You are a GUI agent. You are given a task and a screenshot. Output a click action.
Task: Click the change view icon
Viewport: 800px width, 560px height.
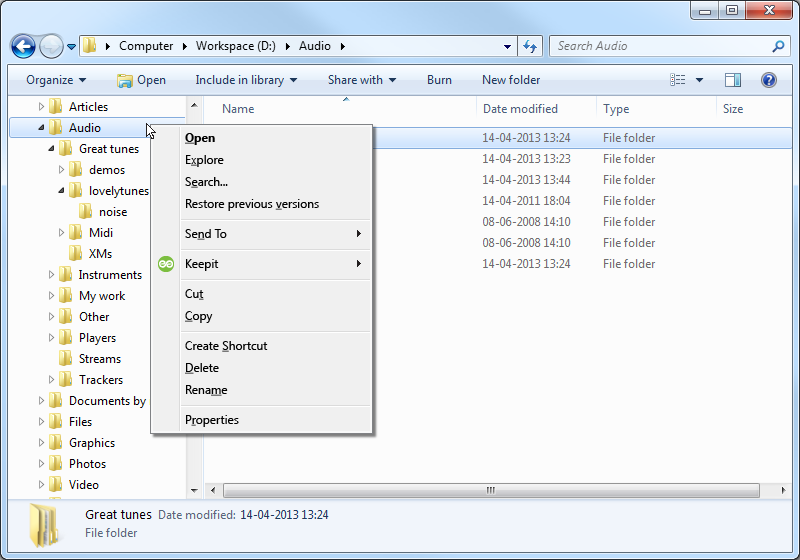click(x=678, y=80)
